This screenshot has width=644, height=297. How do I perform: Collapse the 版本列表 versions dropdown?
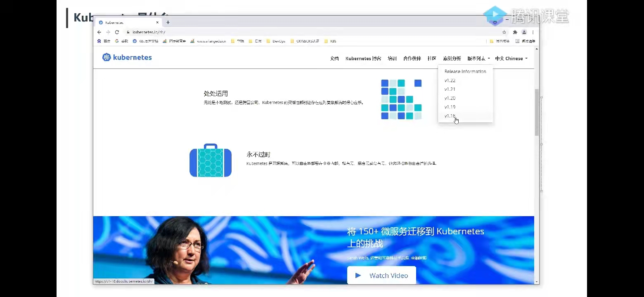coord(478,59)
